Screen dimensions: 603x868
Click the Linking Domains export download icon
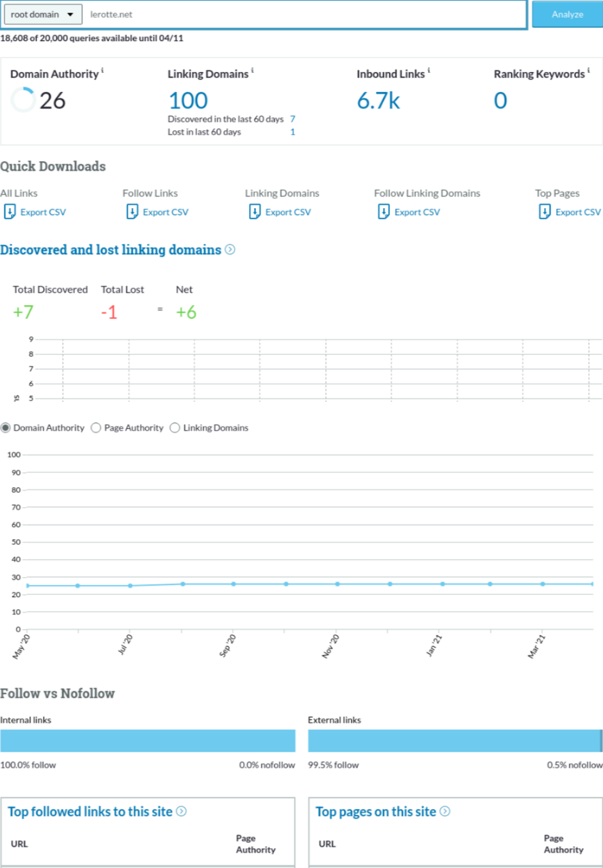coord(255,212)
